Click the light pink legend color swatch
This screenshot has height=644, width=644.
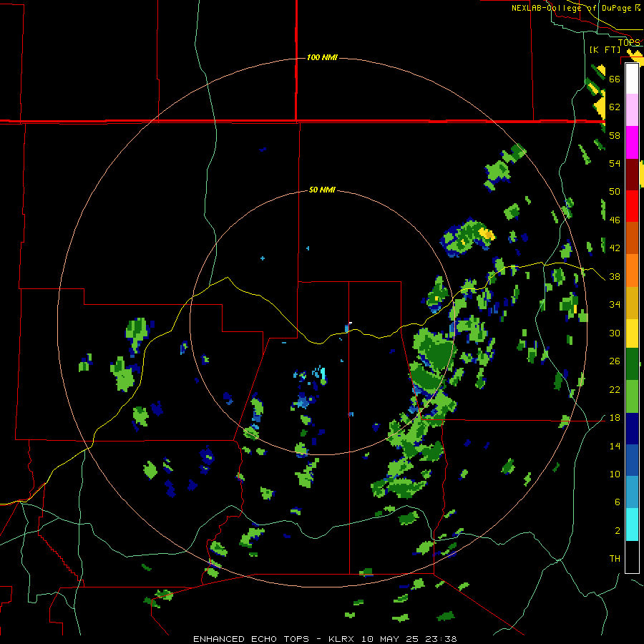[632, 110]
